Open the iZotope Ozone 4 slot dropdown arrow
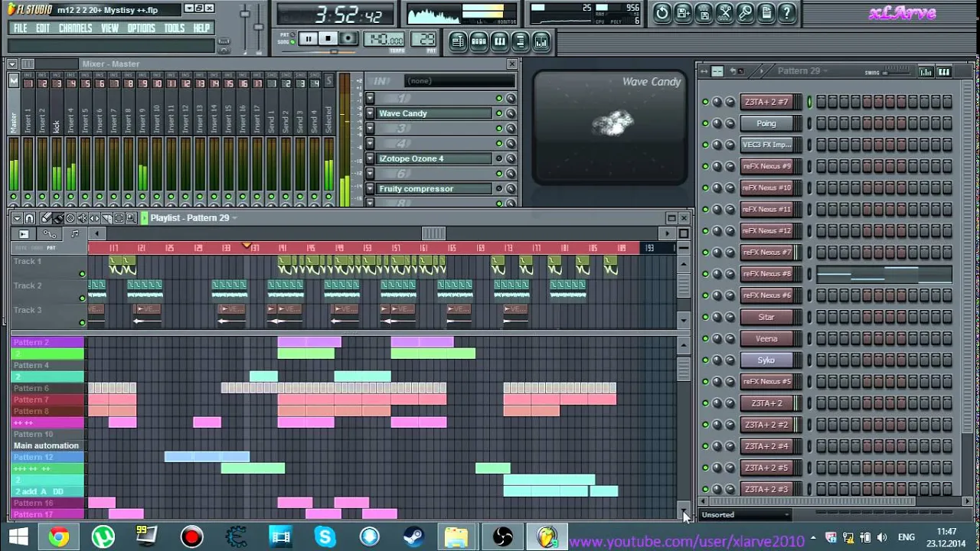Screen dimensions: 980x551 pyautogui.click(x=370, y=158)
